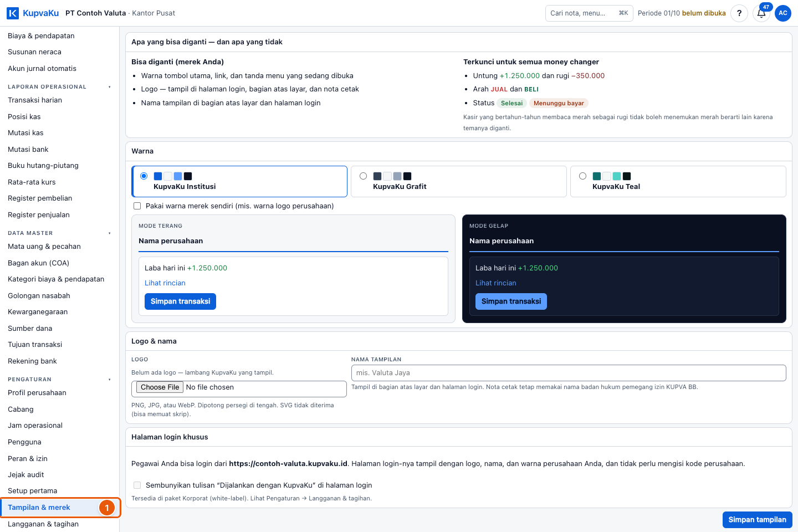The width and height of the screenshot is (798, 532).
Task: Click the KupvaKu logo icon
Action: 13,13
